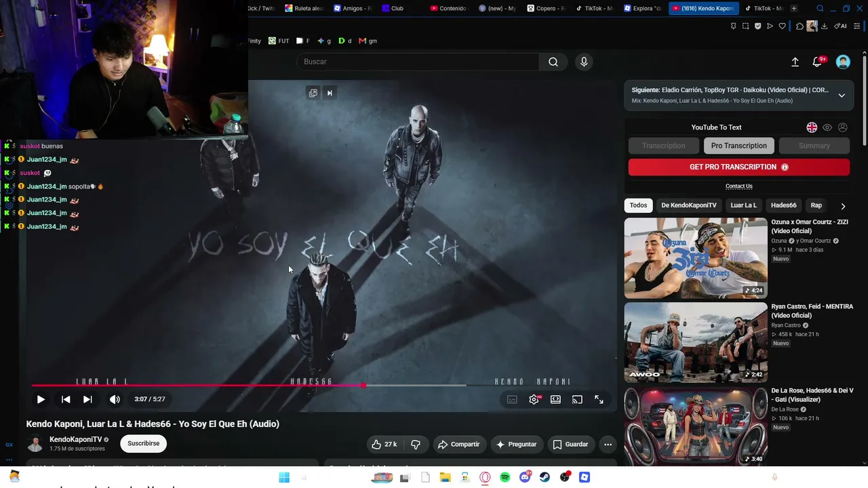Image resolution: width=868 pixels, height=488 pixels.
Task: Toggle YouTube To Text eye visibility
Action: 827,127
